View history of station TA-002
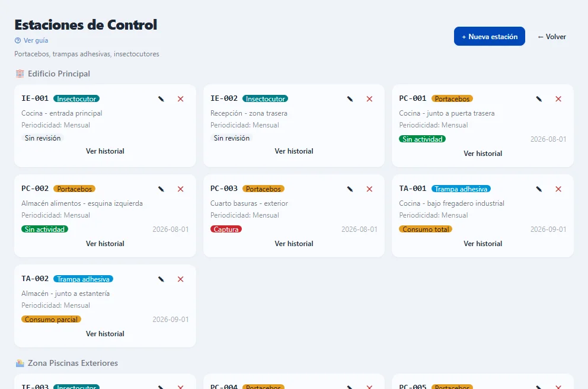588x389 pixels. click(x=105, y=333)
